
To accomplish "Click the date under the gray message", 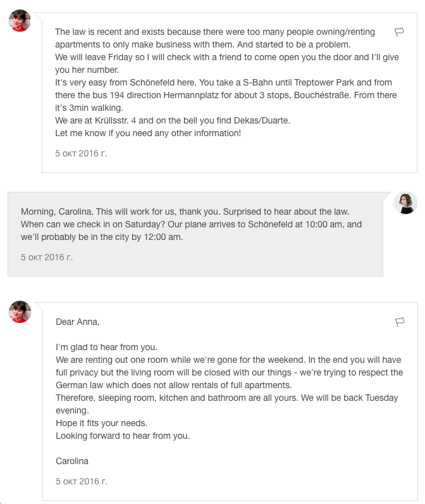I will click(x=47, y=257).
